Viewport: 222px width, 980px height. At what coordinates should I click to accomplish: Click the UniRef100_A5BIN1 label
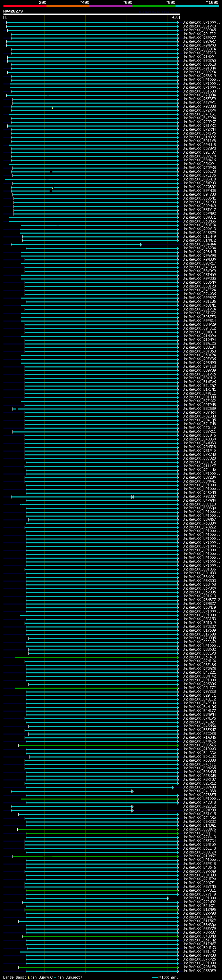pyautogui.click(x=199, y=306)
